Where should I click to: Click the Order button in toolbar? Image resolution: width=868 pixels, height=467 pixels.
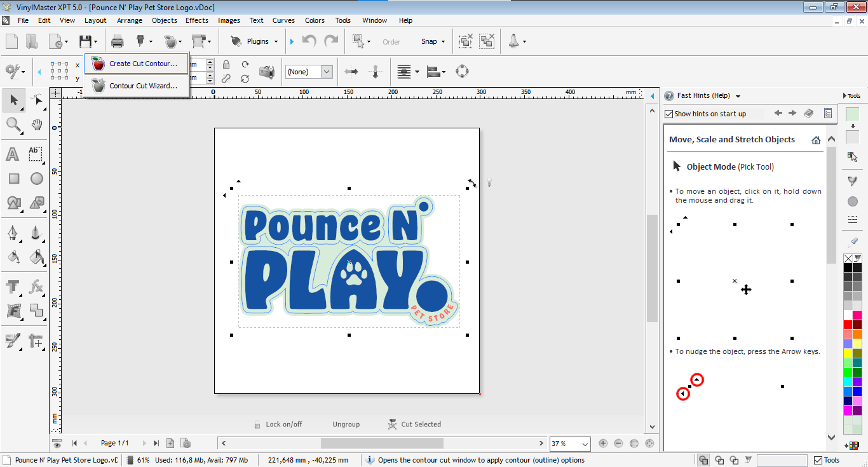[391, 42]
